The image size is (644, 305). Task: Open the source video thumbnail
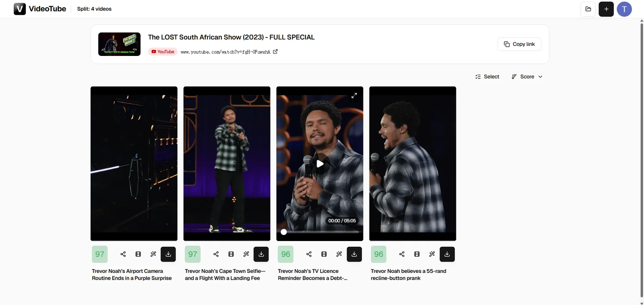(x=120, y=44)
